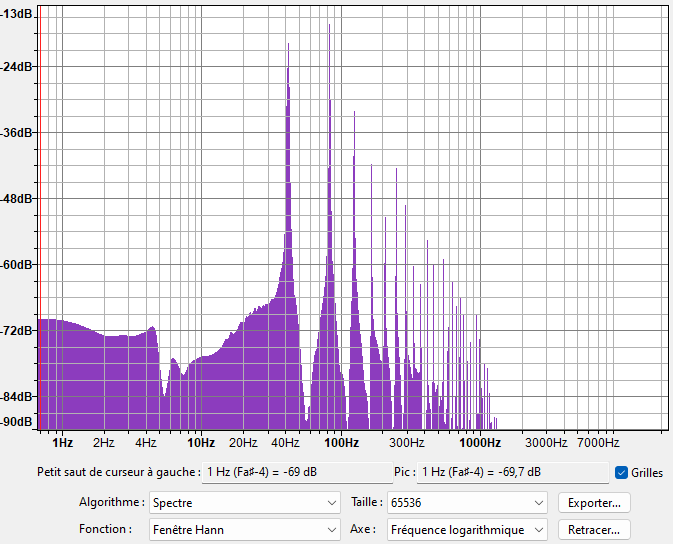Click the Exporter... button
The height and width of the screenshot is (544, 673).
(x=594, y=503)
